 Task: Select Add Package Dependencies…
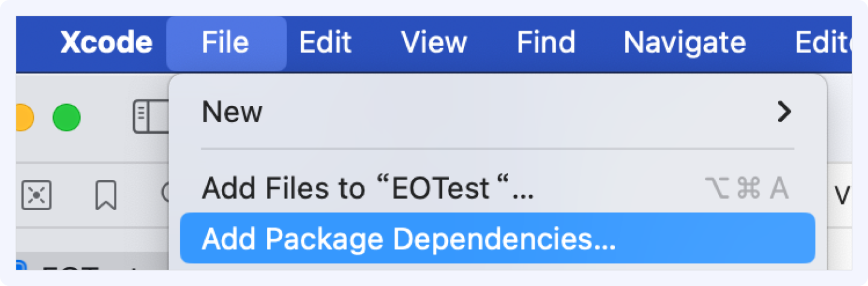click(497, 239)
